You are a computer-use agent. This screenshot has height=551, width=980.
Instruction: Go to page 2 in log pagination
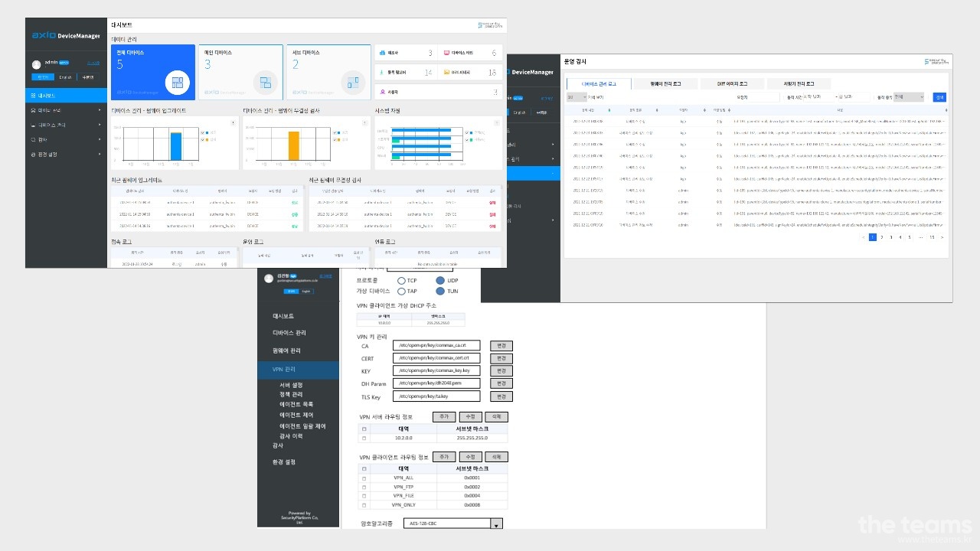(x=881, y=237)
